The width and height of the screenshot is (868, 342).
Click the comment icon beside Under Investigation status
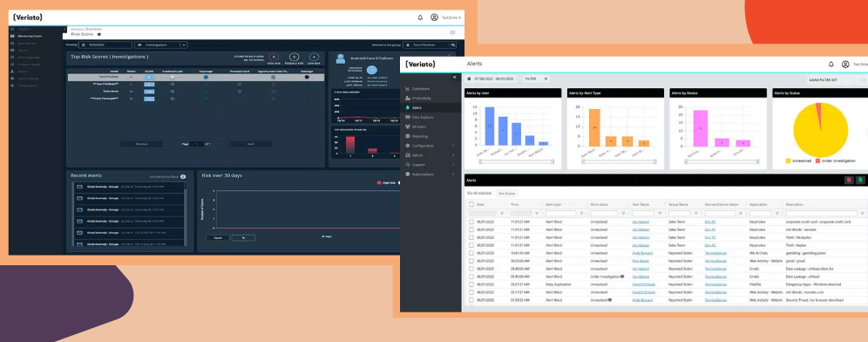click(x=622, y=276)
